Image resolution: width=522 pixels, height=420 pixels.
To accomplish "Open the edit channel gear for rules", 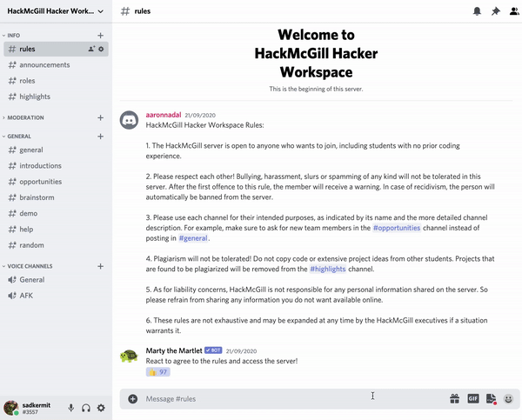I will (x=102, y=50).
